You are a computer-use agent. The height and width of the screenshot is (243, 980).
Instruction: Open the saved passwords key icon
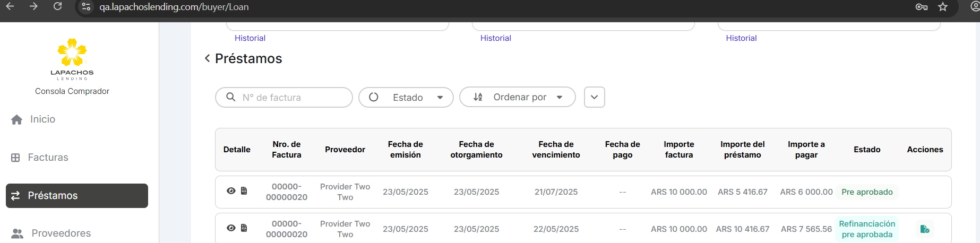tap(922, 7)
